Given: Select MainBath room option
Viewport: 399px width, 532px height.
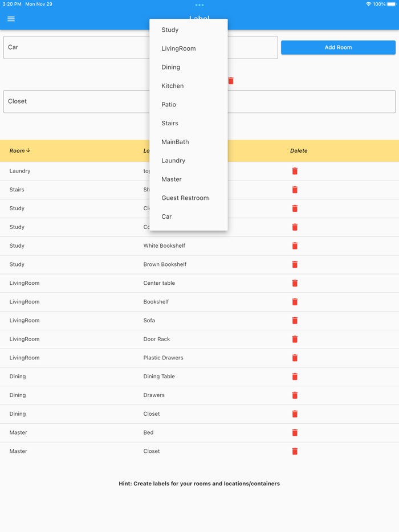Looking at the screenshot, I should [175, 142].
